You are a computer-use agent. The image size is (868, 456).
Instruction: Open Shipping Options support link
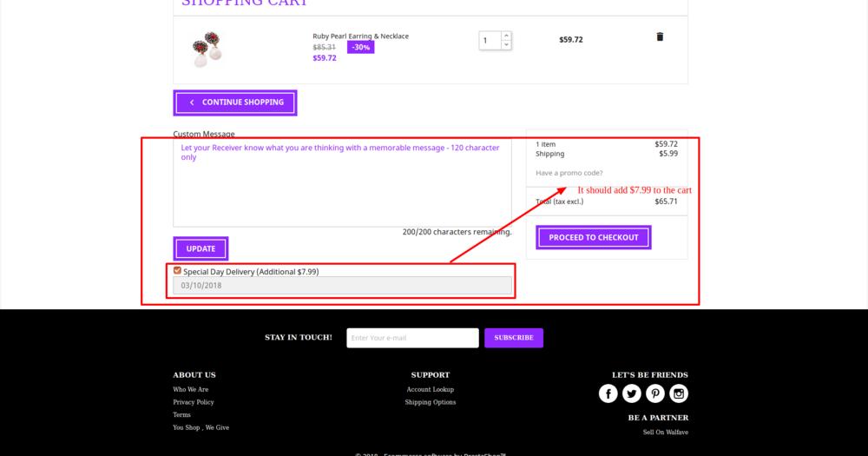[x=431, y=402]
